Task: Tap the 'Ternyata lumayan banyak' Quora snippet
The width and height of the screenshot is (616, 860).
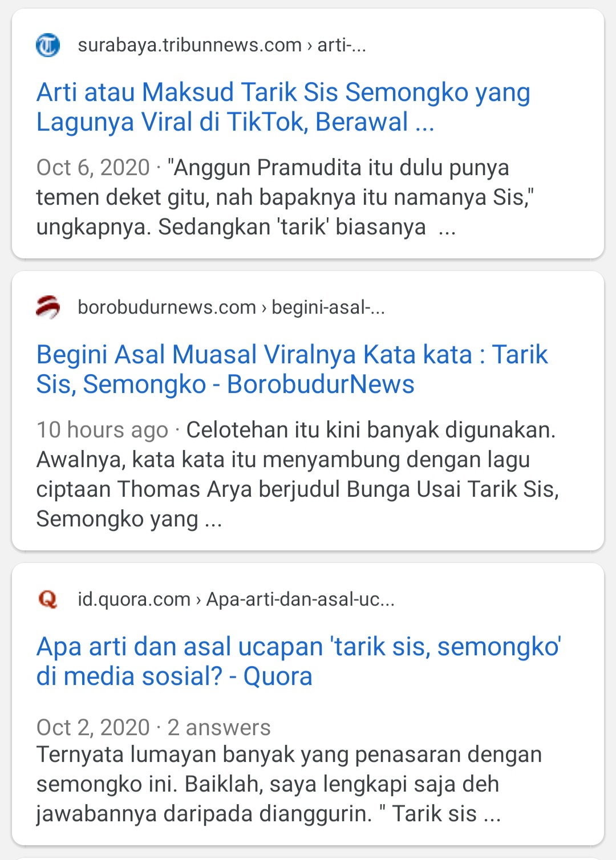Action: click(x=289, y=784)
